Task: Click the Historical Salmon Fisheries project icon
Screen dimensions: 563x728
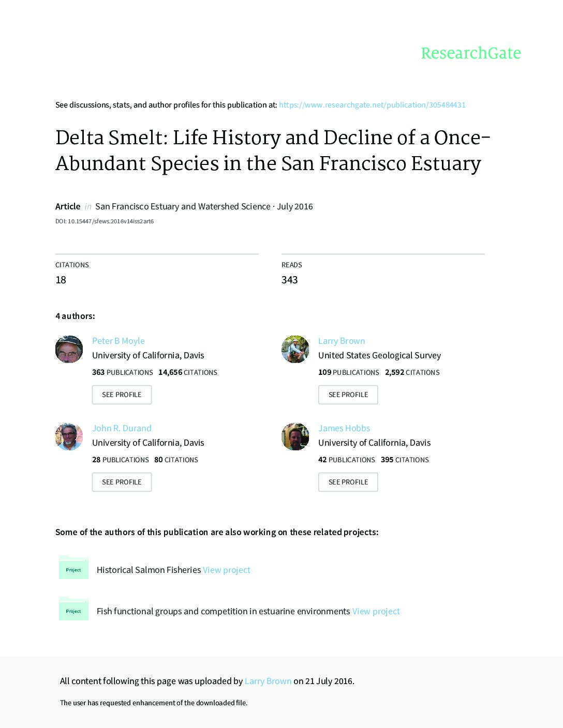Action: 73,567
